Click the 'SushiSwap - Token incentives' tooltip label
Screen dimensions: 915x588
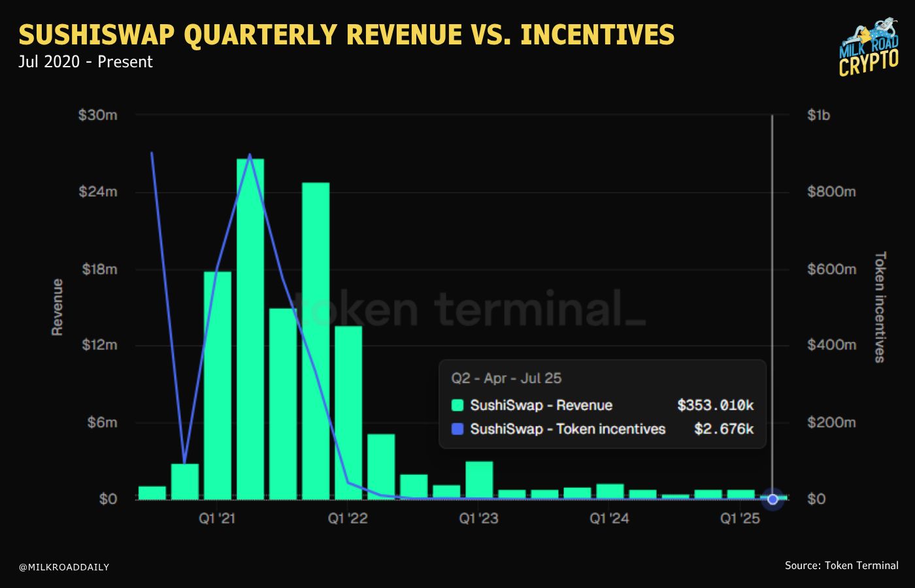click(568, 429)
